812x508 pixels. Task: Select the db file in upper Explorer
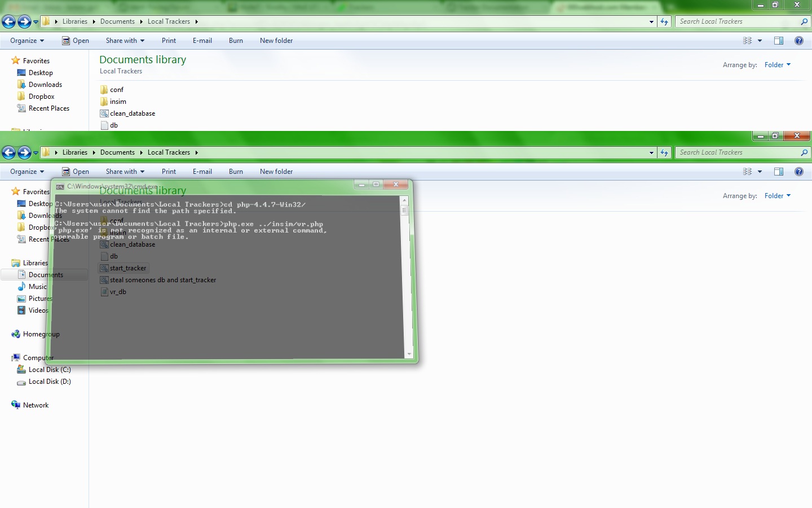point(109,125)
